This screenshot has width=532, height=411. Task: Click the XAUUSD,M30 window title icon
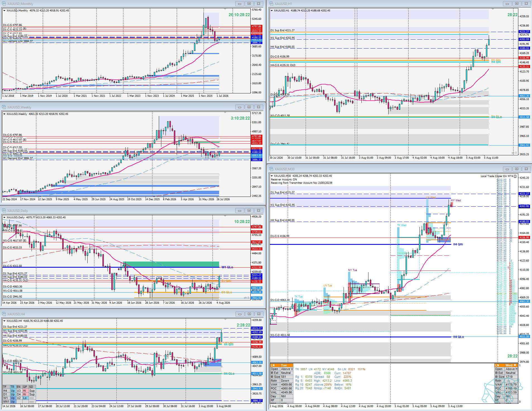pos(271,169)
